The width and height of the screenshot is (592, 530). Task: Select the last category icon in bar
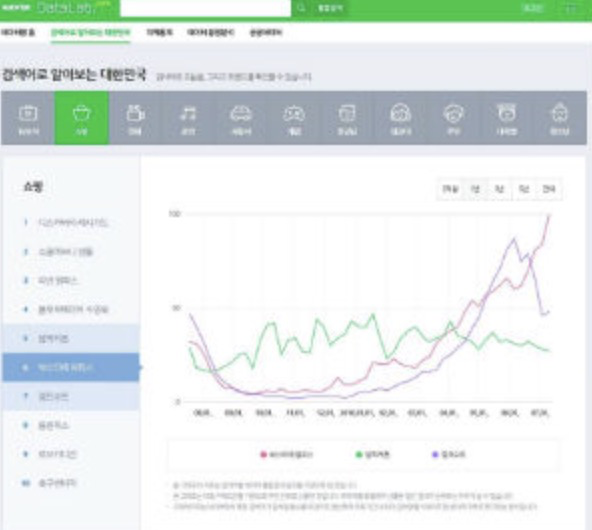pos(560,118)
